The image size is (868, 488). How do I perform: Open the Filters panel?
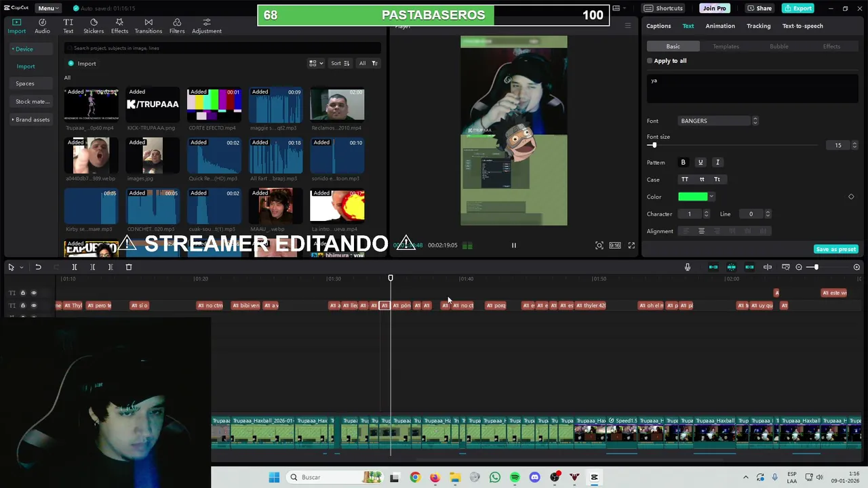coord(177,26)
